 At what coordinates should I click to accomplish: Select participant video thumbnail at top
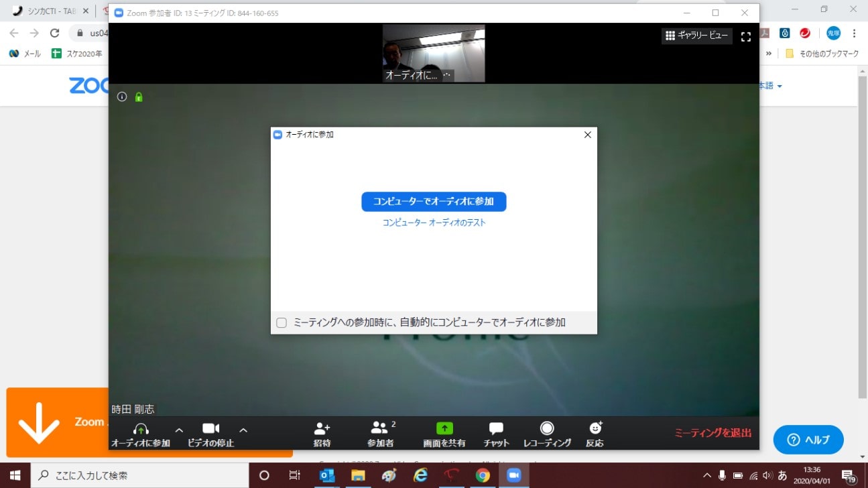(x=433, y=53)
